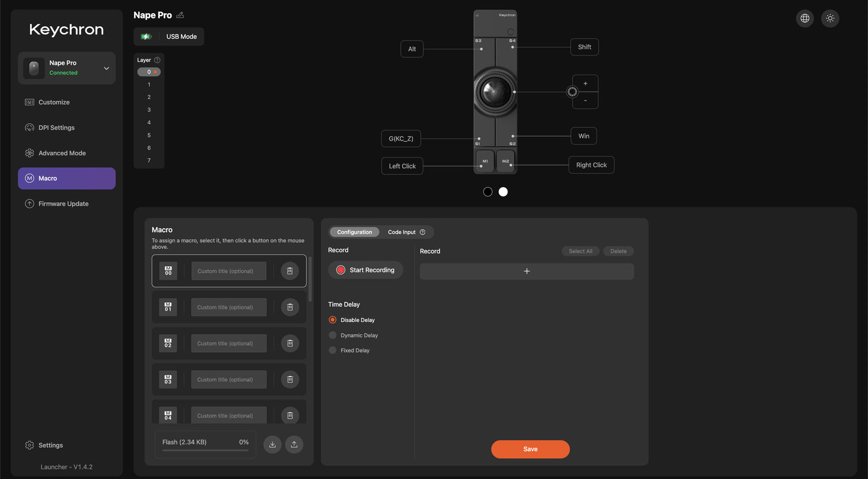Viewport: 868px width, 479px height.
Task: Select the M00 macro slot icon
Action: pos(168,271)
